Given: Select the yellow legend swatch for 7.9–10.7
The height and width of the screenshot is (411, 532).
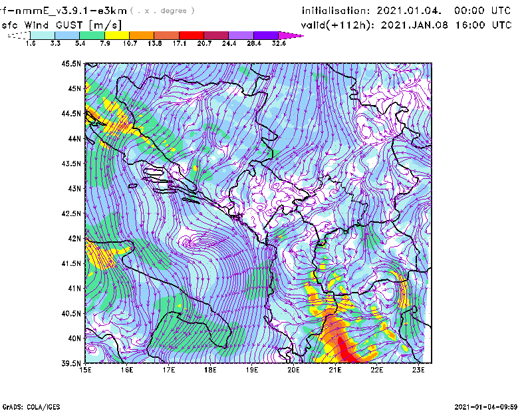Looking at the screenshot, I should [117, 35].
